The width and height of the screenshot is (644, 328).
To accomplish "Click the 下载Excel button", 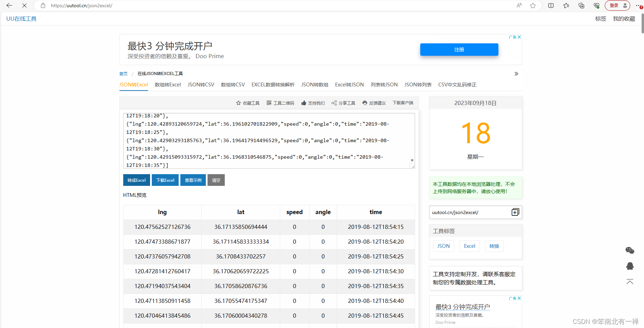I will point(165,180).
